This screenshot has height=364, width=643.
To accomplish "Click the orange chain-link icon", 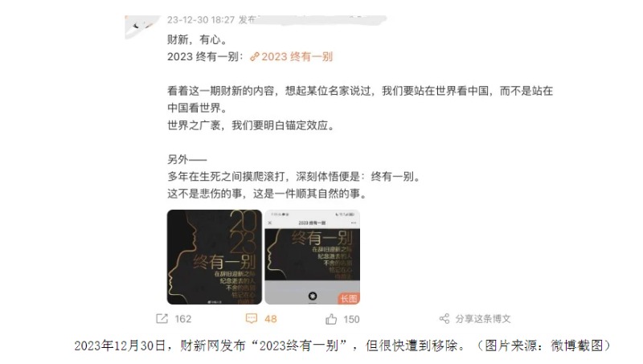I will click(x=255, y=56).
